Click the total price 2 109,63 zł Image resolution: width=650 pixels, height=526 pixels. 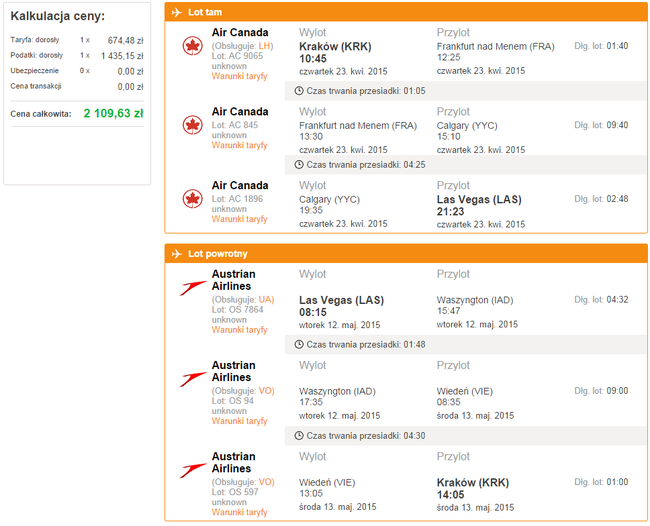point(113,113)
